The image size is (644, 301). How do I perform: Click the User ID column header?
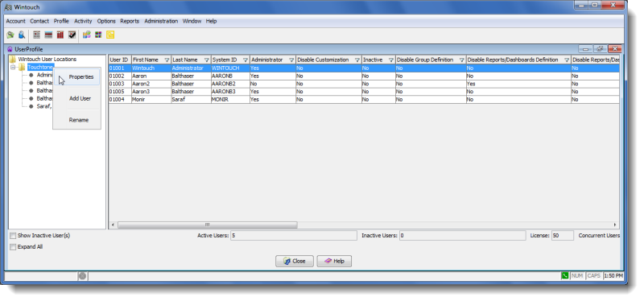[119, 60]
